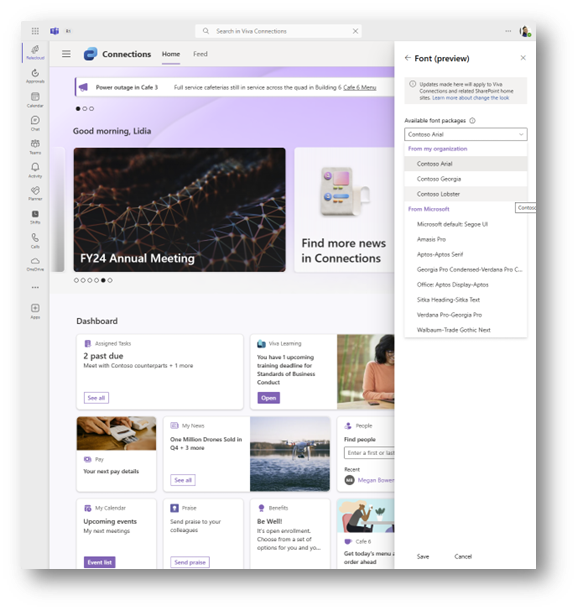Click the Find people name input field
The width and height of the screenshot is (578, 611).
coord(369,453)
